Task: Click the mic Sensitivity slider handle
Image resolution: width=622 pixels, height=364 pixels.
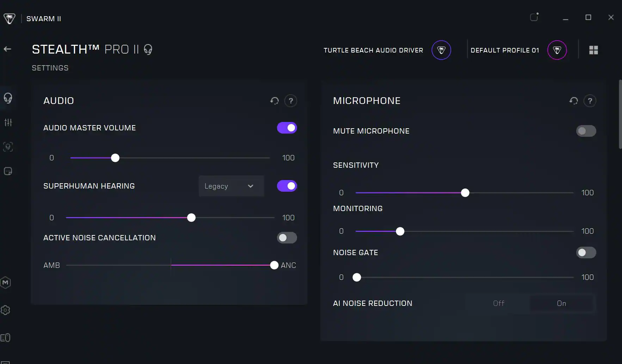Action: pos(465,193)
